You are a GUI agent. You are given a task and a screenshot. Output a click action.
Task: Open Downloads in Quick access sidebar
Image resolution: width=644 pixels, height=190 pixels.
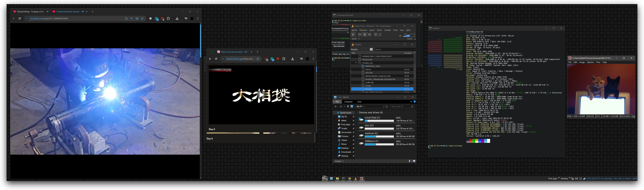point(346,152)
